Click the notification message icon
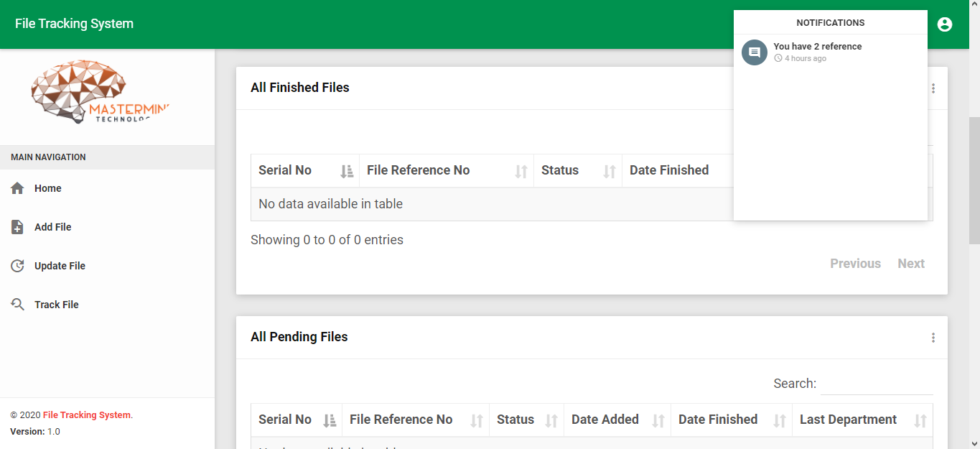 (x=755, y=52)
